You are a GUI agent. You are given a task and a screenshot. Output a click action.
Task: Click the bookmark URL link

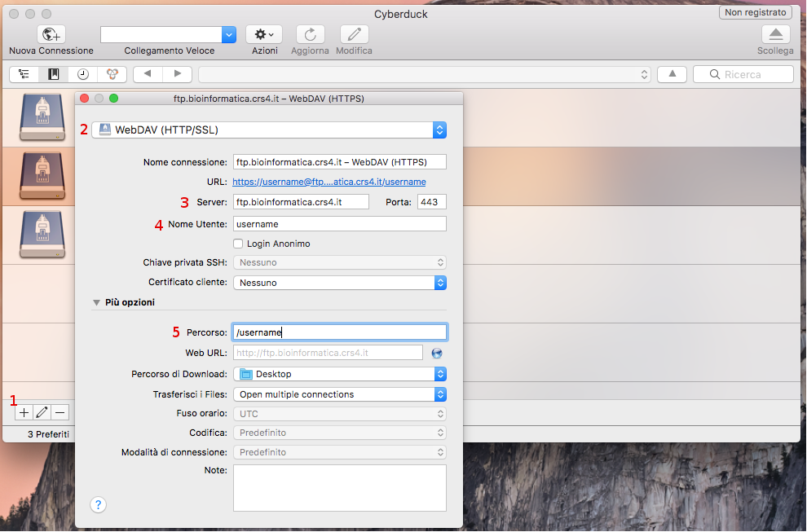pos(329,182)
